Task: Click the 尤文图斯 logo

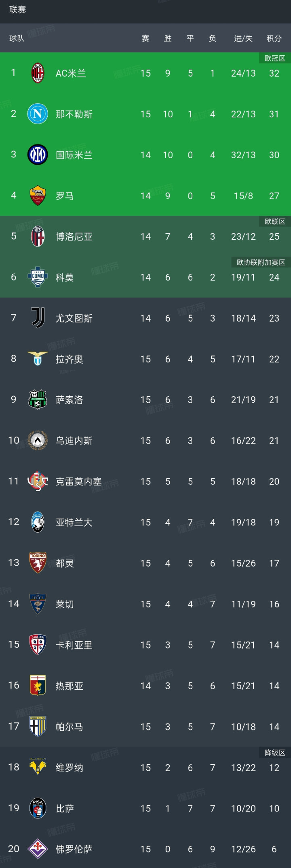Action: pos(38,318)
